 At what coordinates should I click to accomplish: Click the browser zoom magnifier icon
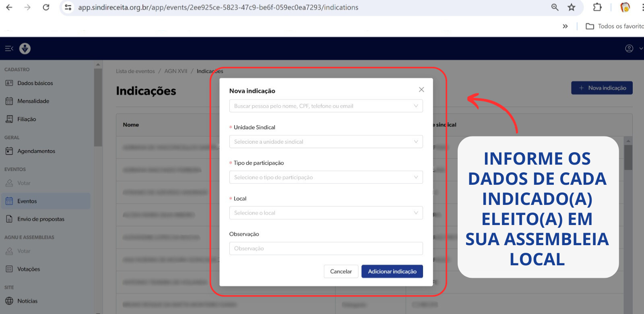(x=555, y=7)
